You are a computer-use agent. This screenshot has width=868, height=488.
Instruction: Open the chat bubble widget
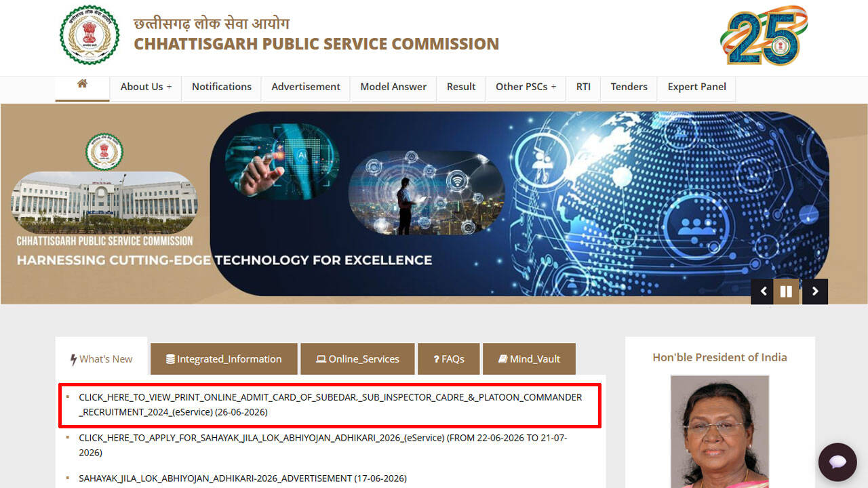[x=837, y=462]
